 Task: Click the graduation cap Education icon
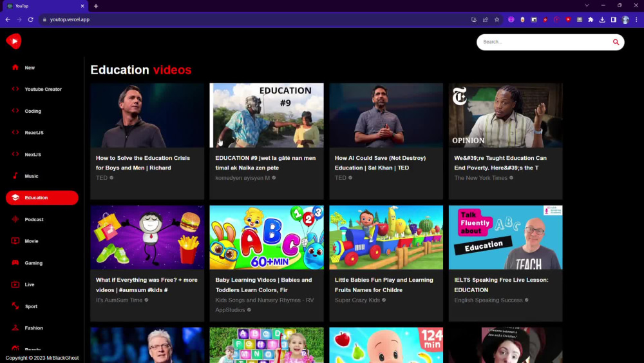pyautogui.click(x=15, y=197)
